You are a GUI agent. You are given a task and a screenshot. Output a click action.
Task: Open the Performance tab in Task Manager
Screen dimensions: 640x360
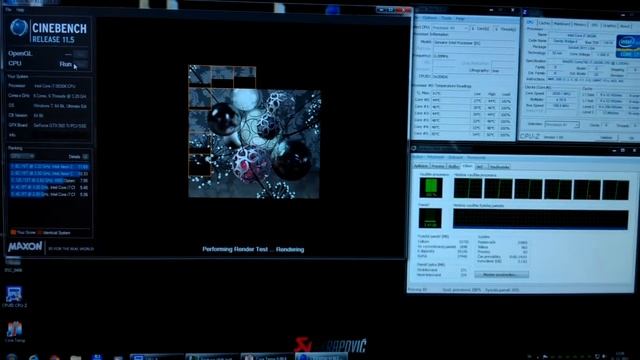467,166
